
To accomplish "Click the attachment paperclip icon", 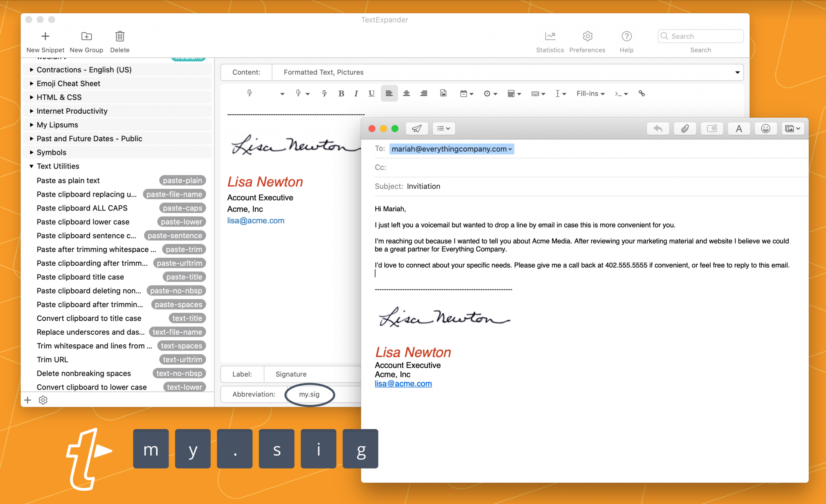I will pyautogui.click(x=685, y=129).
